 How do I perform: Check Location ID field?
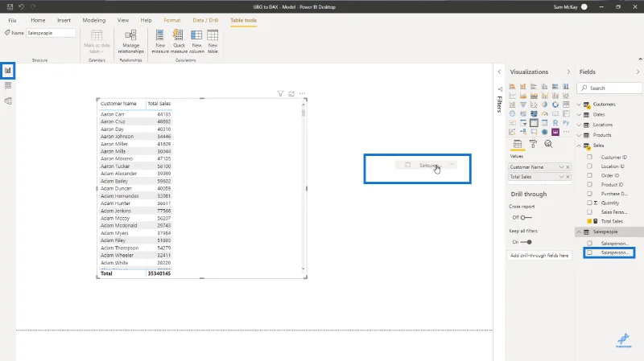pos(589,166)
